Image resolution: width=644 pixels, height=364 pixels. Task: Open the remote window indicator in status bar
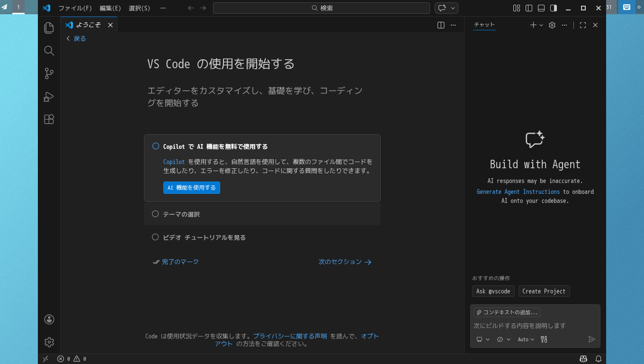[x=45, y=359]
